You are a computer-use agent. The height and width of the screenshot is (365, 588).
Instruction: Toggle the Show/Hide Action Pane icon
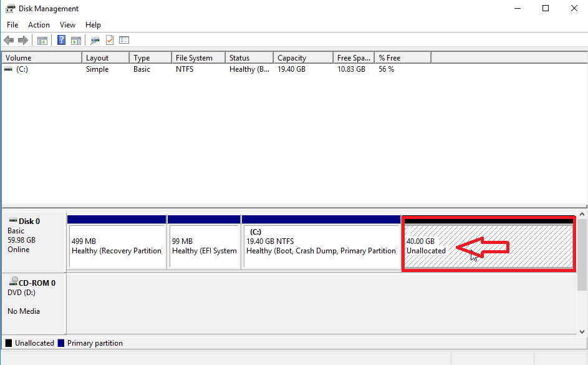(76, 40)
